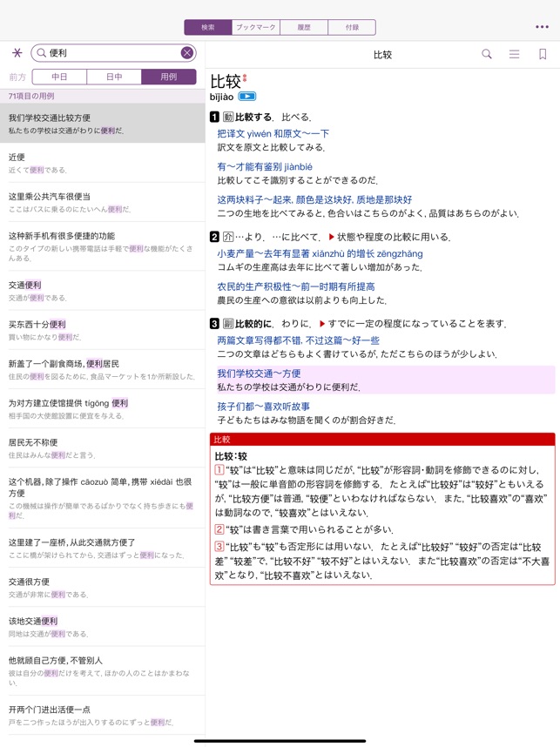560x747 pixels.
Task: Tap the 前方 match mode button
Action: [17, 77]
